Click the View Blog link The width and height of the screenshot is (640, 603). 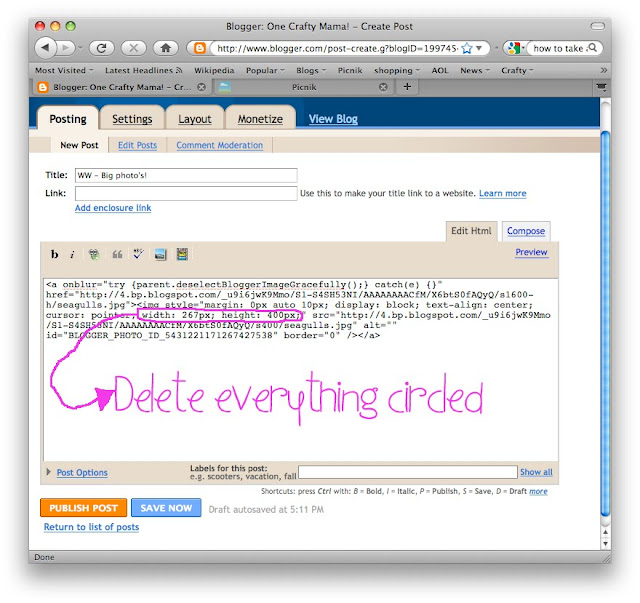click(x=333, y=119)
